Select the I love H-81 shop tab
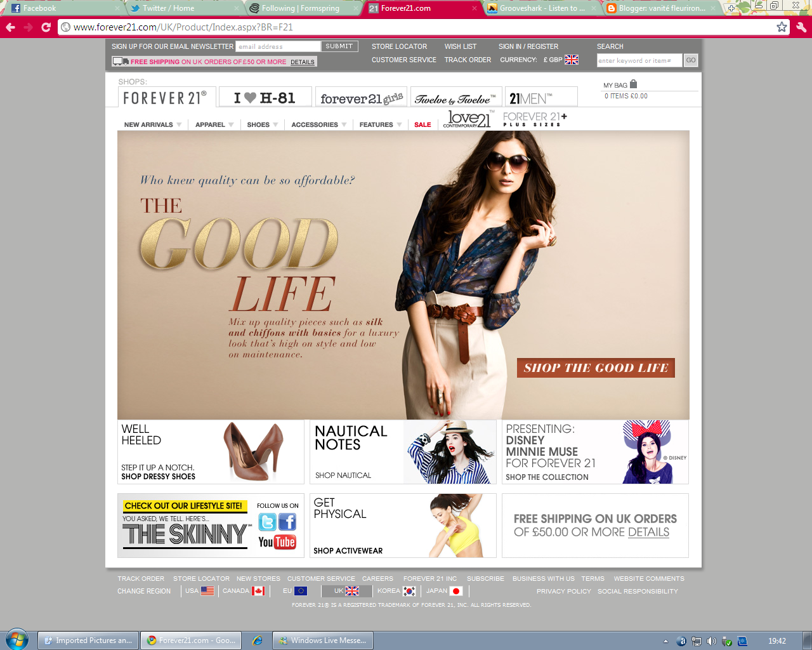 [265, 97]
